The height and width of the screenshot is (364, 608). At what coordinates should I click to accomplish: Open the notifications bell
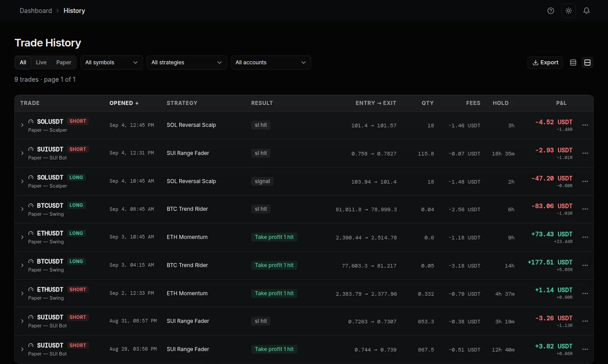[587, 11]
